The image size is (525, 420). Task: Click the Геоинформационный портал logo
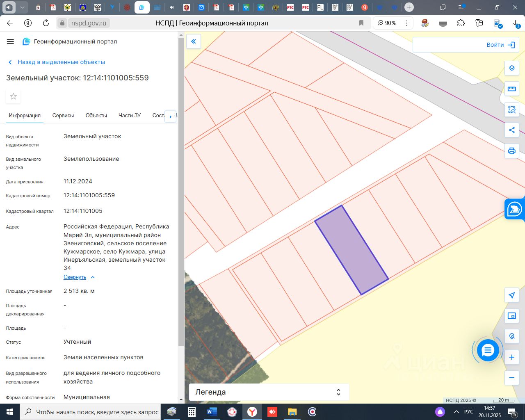[x=70, y=41]
